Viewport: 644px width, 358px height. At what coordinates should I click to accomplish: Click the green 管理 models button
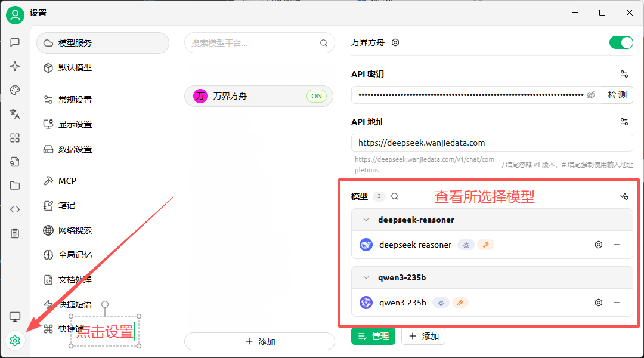coord(373,337)
